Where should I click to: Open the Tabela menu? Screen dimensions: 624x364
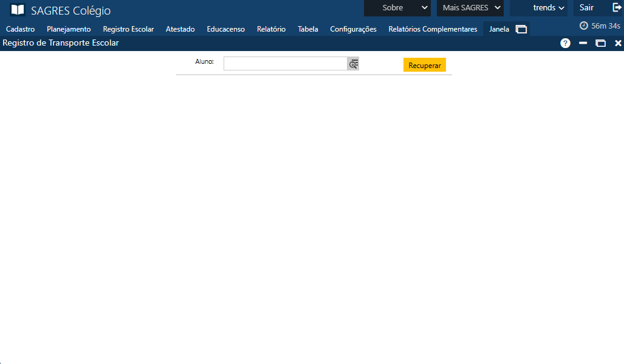coord(307,29)
